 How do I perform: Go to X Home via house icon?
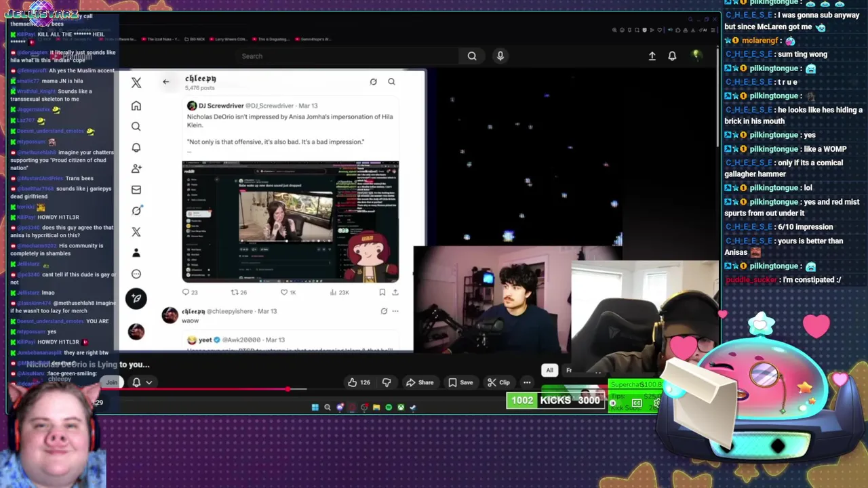click(136, 106)
